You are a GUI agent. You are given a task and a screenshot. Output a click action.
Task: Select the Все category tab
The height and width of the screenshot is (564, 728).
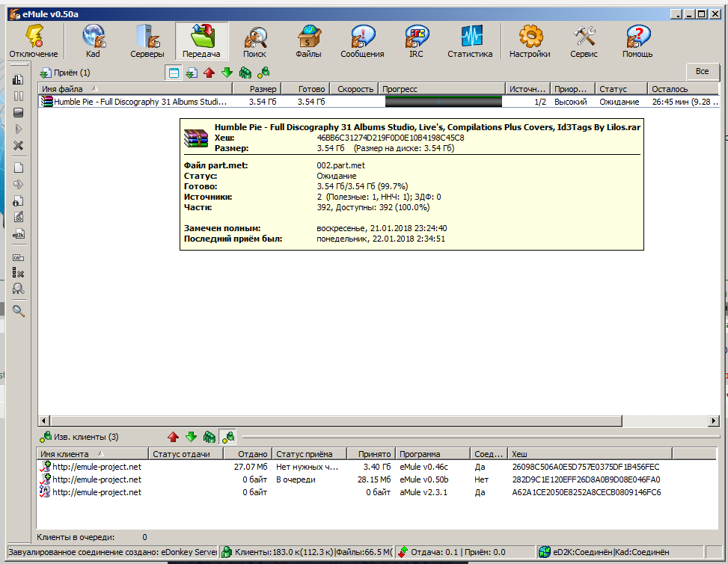click(702, 72)
